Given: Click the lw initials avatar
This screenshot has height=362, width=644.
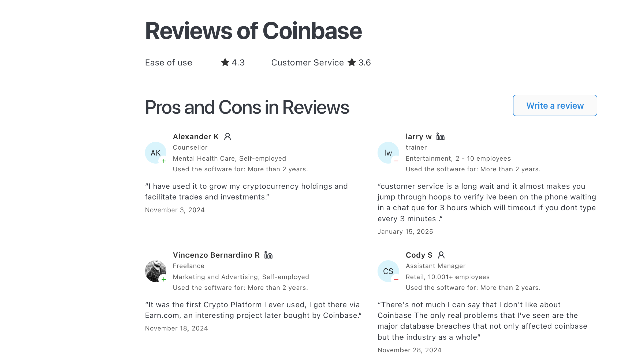Looking at the screenshot, I should (x=388, y=153).
